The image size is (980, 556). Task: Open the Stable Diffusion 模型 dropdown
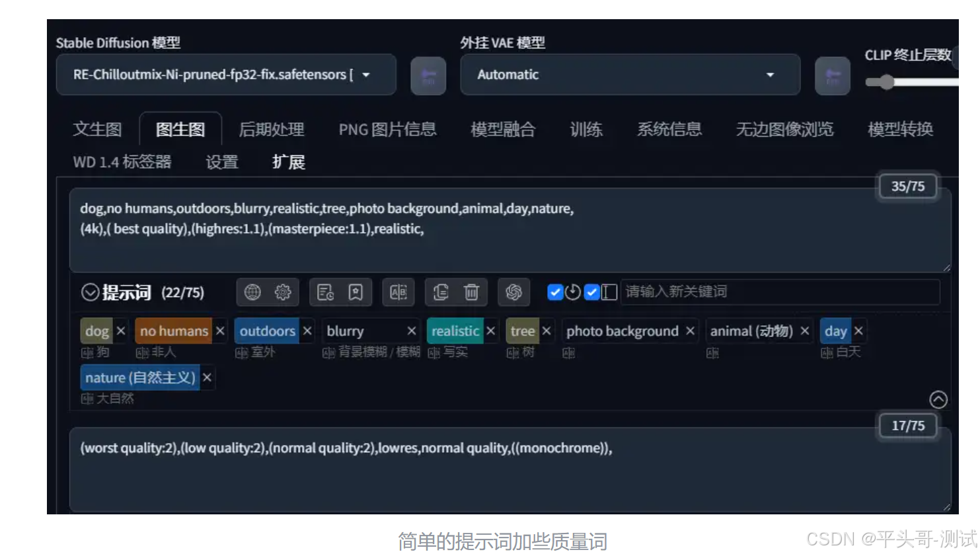[x=226, y=75]
